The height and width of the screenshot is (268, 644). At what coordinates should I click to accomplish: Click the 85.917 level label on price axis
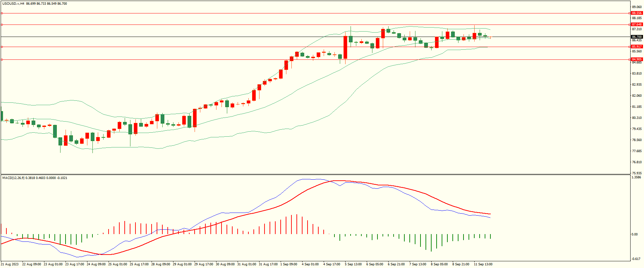point(637,47)
